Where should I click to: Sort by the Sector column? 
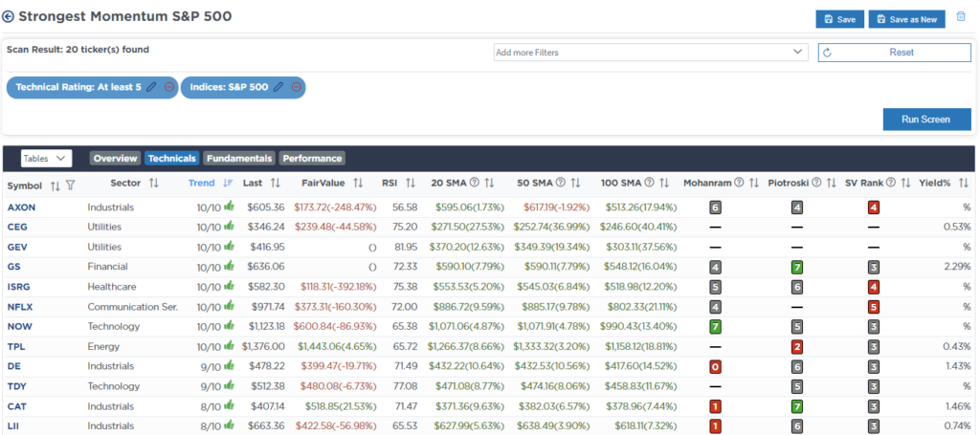click(154, 183)
